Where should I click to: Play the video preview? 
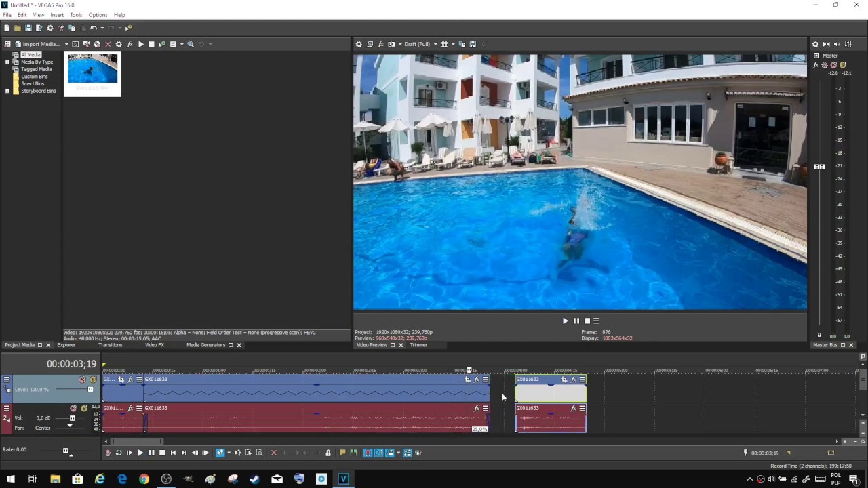coord(565,321)
